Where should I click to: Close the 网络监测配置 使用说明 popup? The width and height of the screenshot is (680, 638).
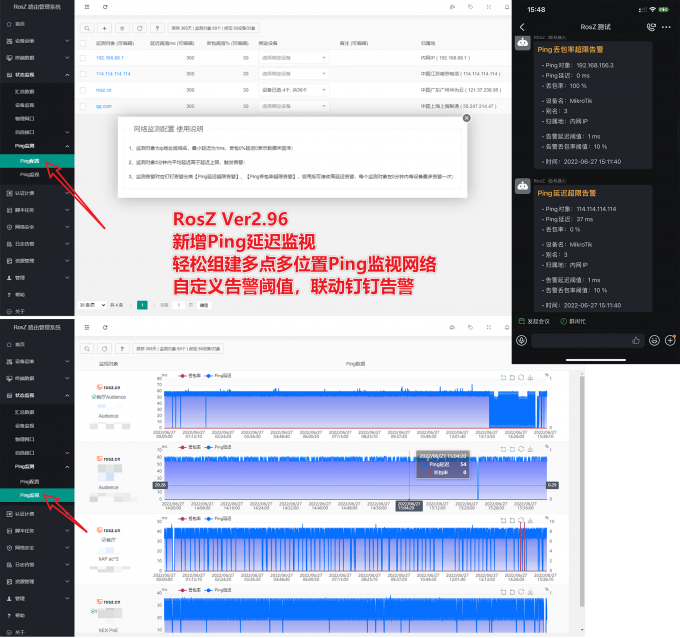coord(467,118)
